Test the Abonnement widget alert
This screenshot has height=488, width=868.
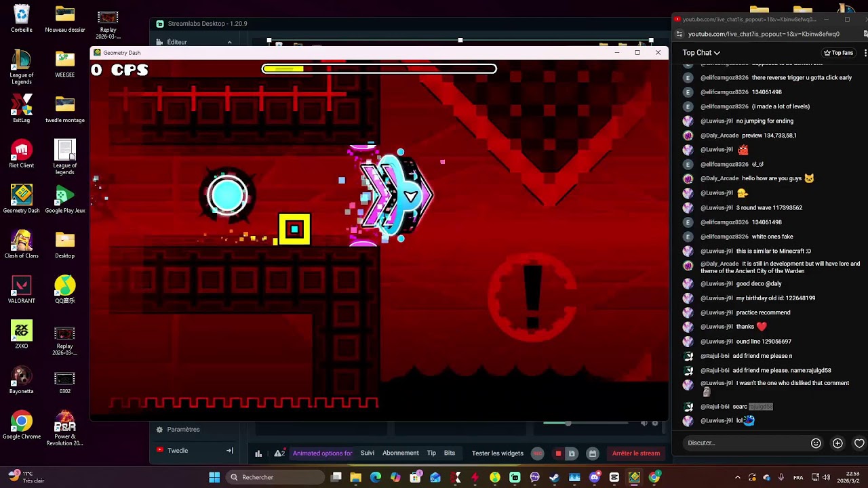(401, 453)
